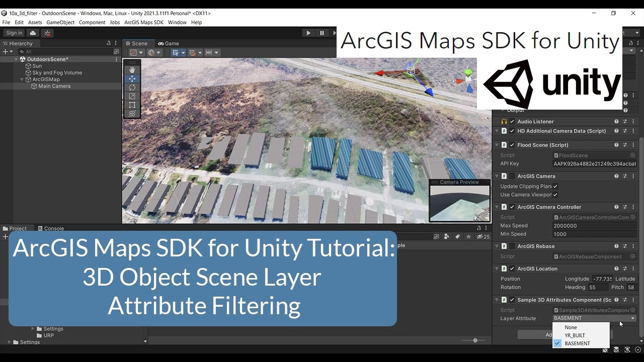This screenshot has width=644, height=362.
Task: Select the Rotate tool
Action: (x=132, y=87)
